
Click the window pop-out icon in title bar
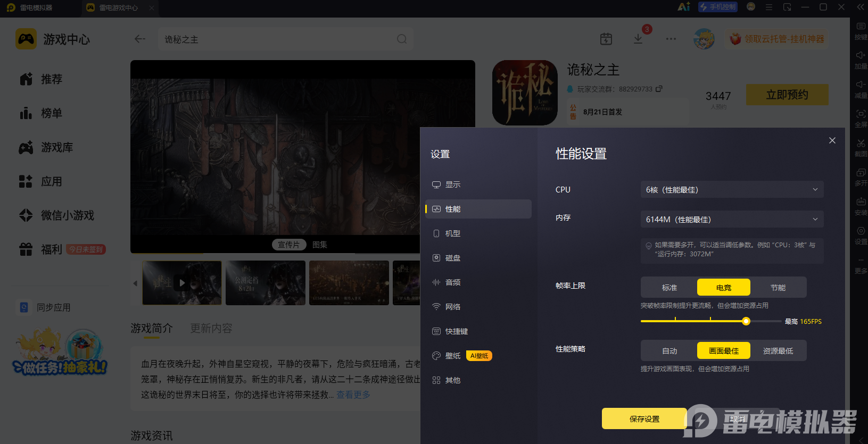[x=787, y=7]
